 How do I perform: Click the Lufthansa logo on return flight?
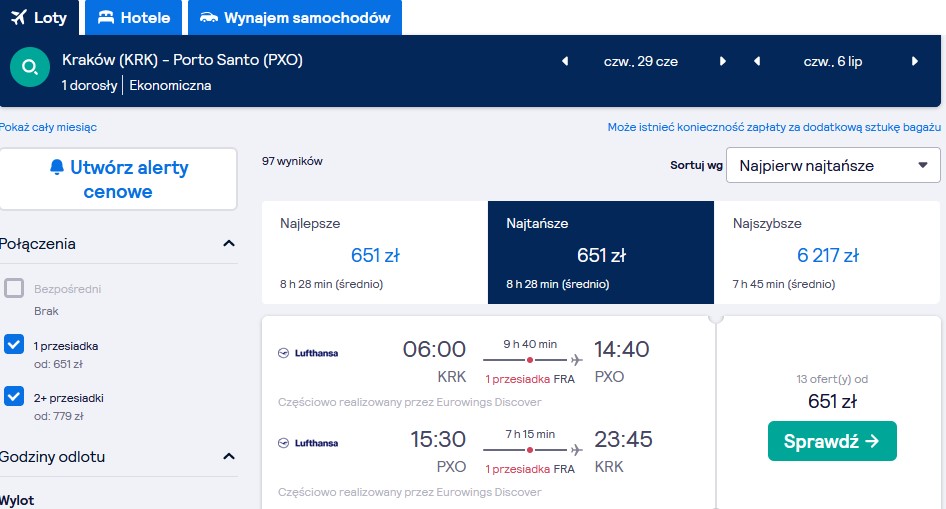pos(308,443)
